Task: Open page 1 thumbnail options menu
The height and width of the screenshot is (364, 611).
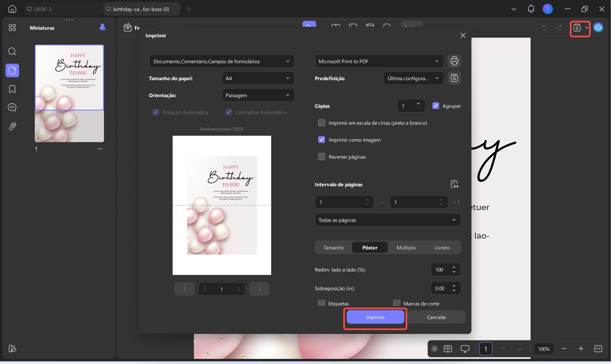Action: [100, 149]
